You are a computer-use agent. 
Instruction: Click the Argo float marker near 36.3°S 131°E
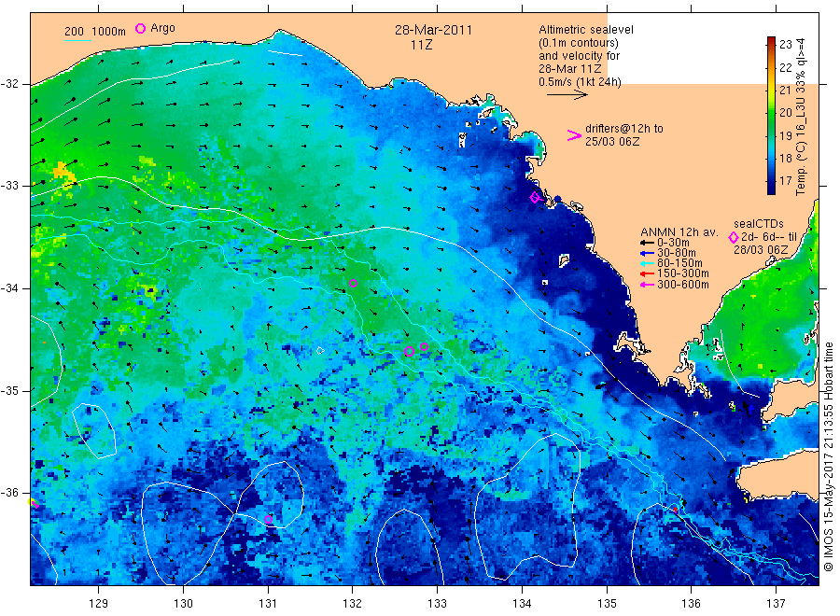coord(269,519)
